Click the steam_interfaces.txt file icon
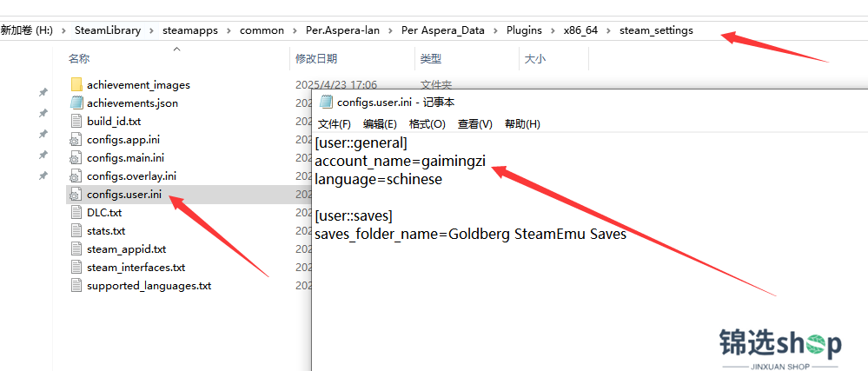 click(76, 268)
